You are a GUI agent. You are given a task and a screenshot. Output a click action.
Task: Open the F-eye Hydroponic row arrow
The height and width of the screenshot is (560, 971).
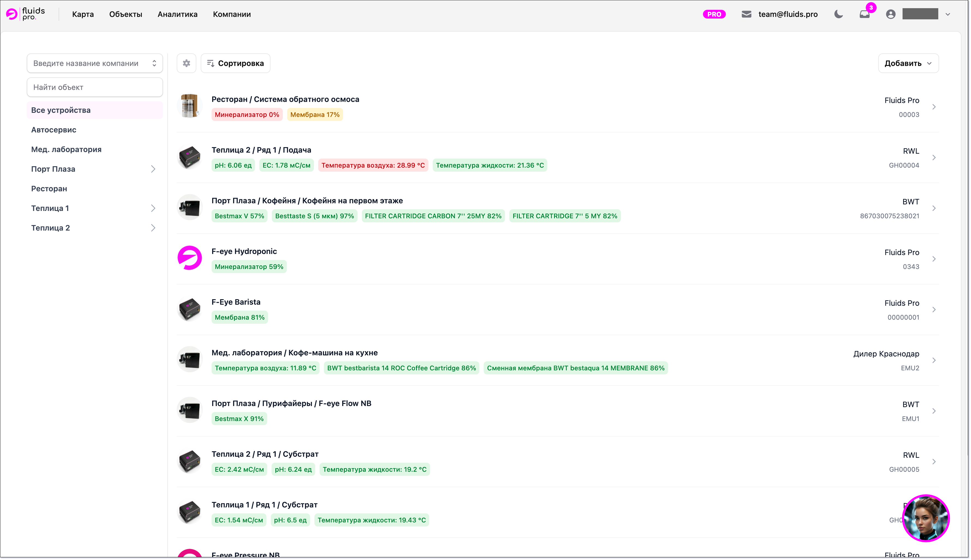(934, 259)
